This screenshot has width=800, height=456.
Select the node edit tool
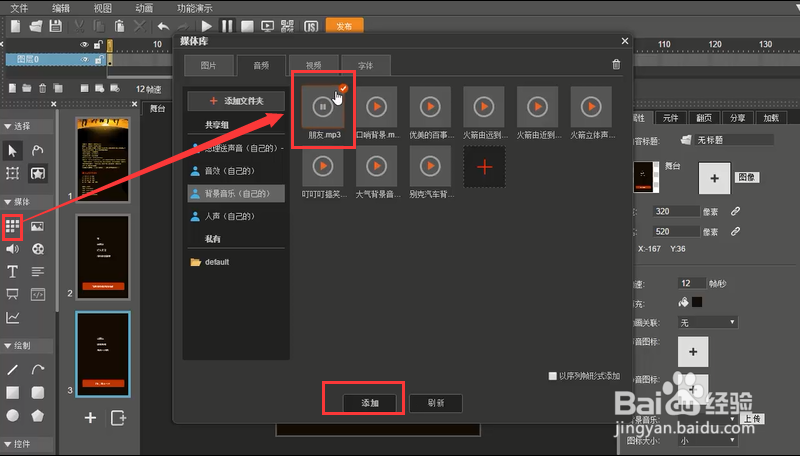click(x=38, y=150)
